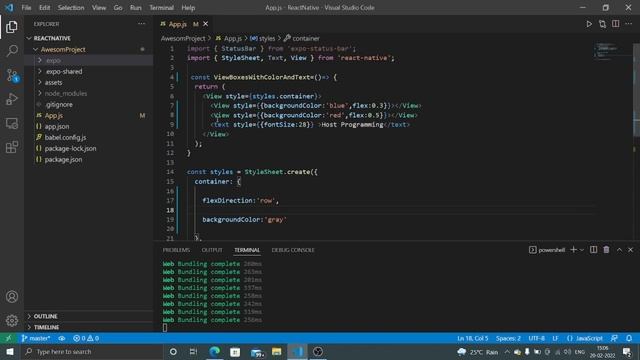The image size is (640, 360).
Task: Open the new terminal profile dropdown arrow
Action: (x=582, y=250)
